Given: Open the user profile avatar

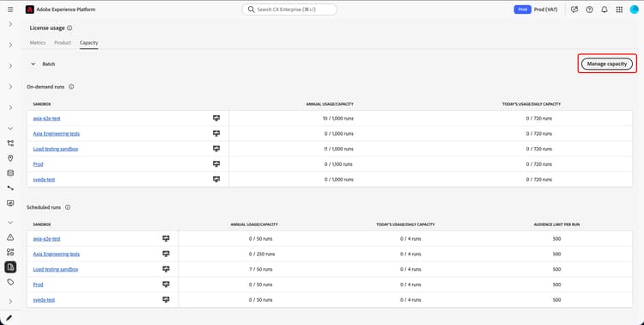Looking at the screenshot, I should tap(634, 9).
